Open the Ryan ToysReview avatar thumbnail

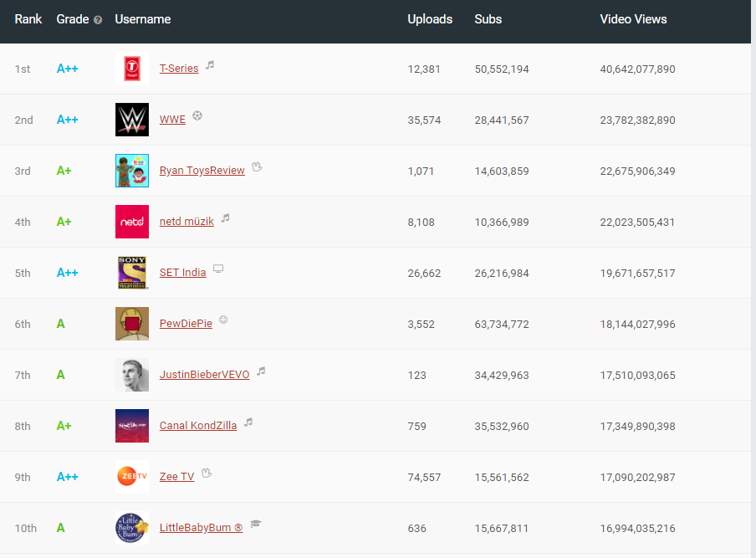point(132,171)
